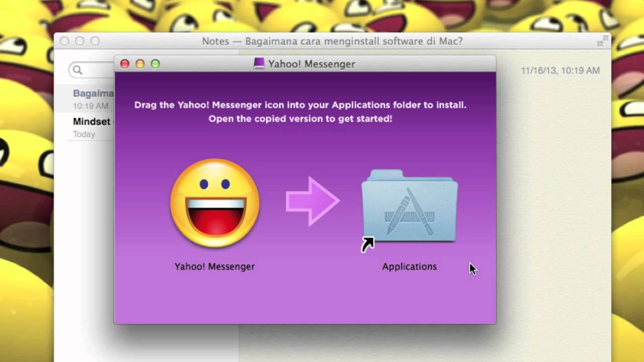Image resolution: width=644 pixels, height=362 pixels.
Task: Click the Notes search field
Action: tap(92, 70)
